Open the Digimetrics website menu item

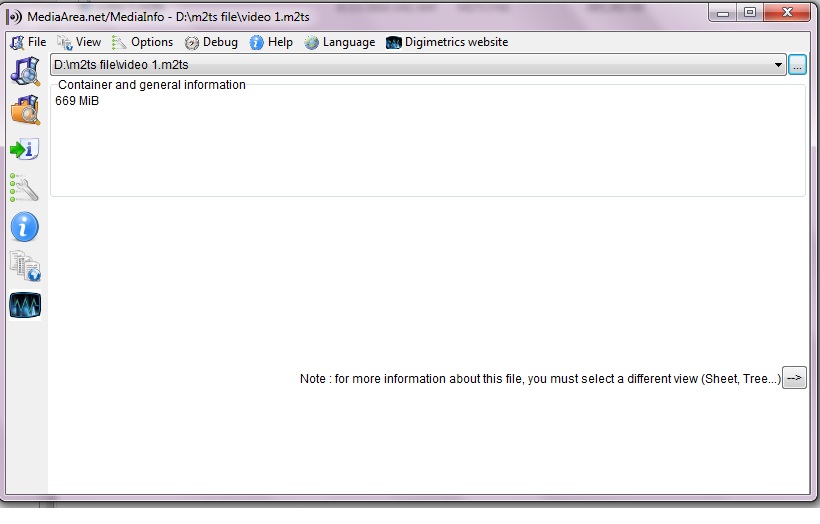click(447, 42)
